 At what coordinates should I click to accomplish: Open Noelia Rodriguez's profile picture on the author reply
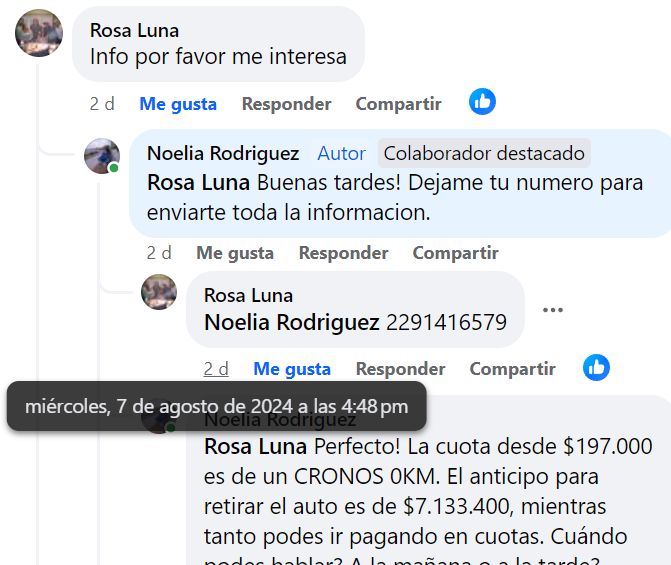pyautogui.click(x=102, y=156)
